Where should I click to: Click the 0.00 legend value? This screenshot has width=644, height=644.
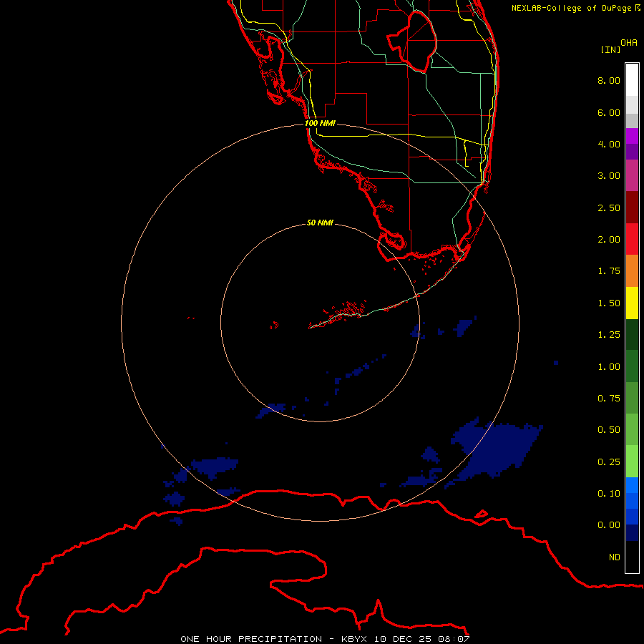[609, 525]
